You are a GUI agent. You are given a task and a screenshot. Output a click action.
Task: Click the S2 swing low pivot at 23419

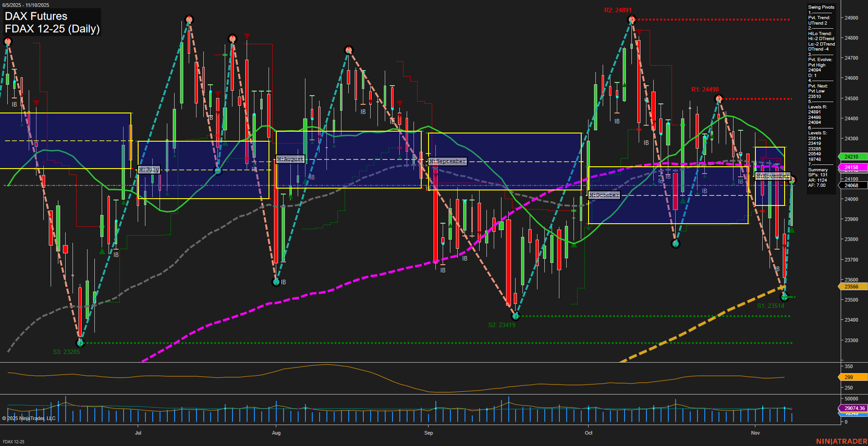click(516, 316)
